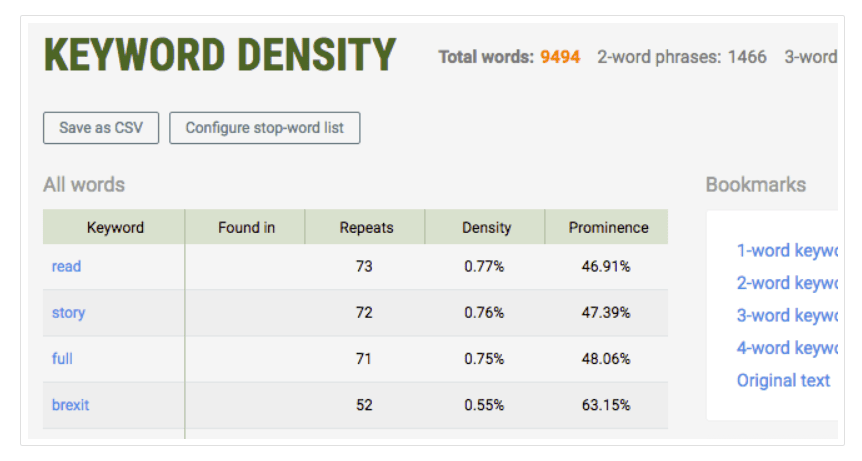Go to 3-word keywords bookmark
The height and width of the screenshot is (461, 862).
click(x=787, y=315)
